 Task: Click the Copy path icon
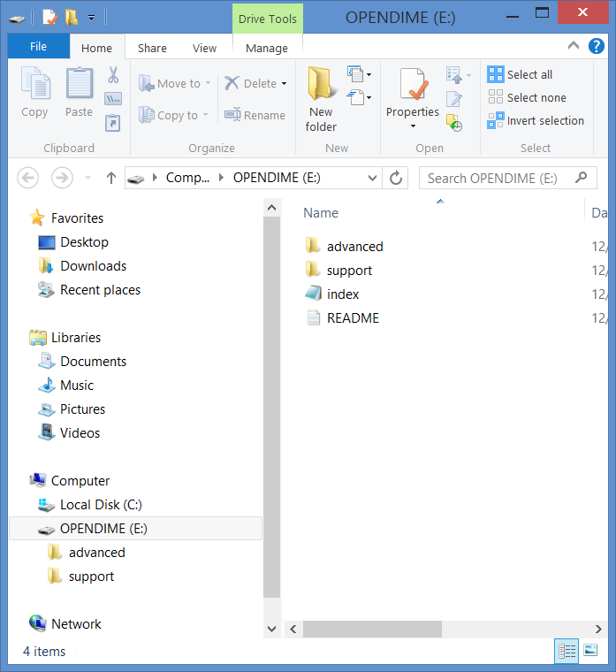pyautogui.click(x=113, y=99)
